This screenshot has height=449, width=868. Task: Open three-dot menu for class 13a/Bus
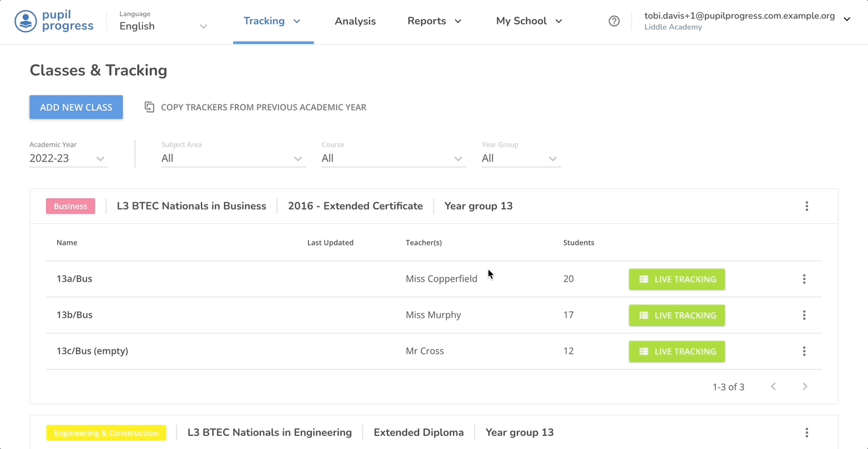click(x=804, y=279)
